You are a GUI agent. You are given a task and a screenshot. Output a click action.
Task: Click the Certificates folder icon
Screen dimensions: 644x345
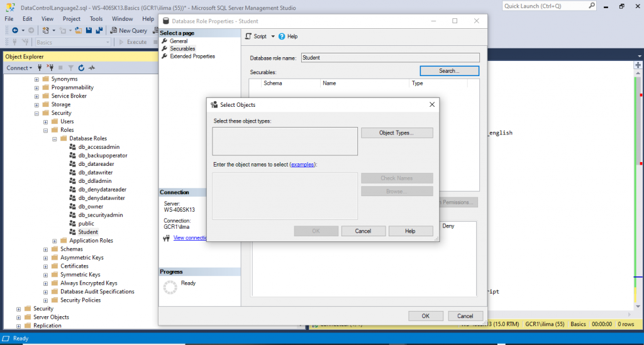tap(55, 266)
